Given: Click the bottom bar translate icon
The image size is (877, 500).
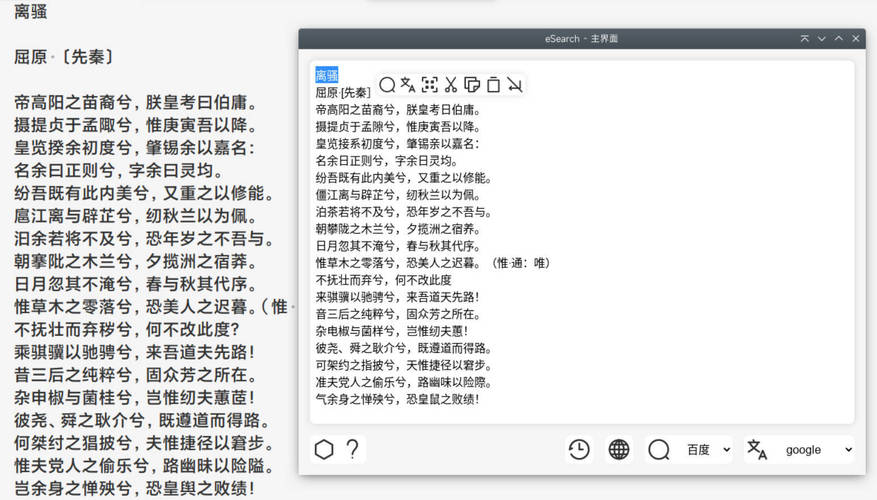Looking at the screenshot, I should click(757, 450).
